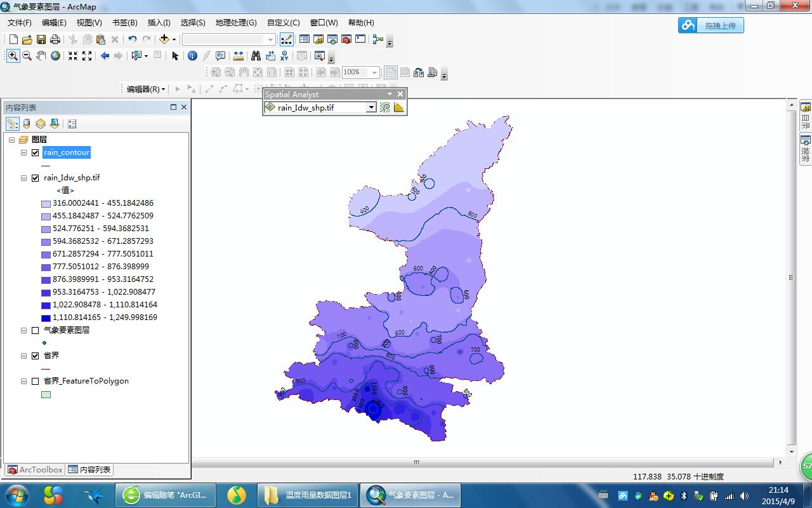Click the 316.0002441 - 455.1842486 color swatch
Viewport: 812px width, 508px height.
pos(46,204)
